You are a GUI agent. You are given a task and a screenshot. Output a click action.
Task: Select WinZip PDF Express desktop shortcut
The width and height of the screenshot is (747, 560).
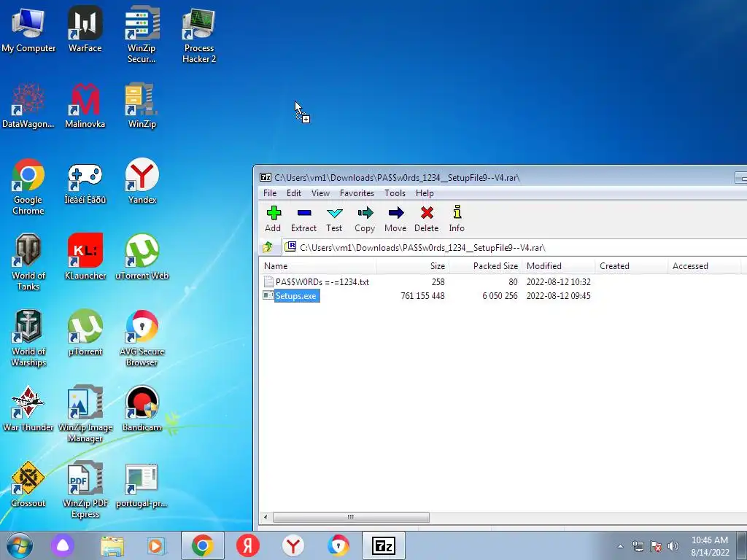[85, 489]
